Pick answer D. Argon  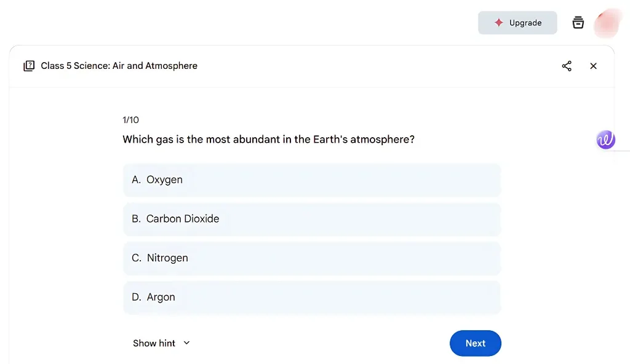(312, 297)
